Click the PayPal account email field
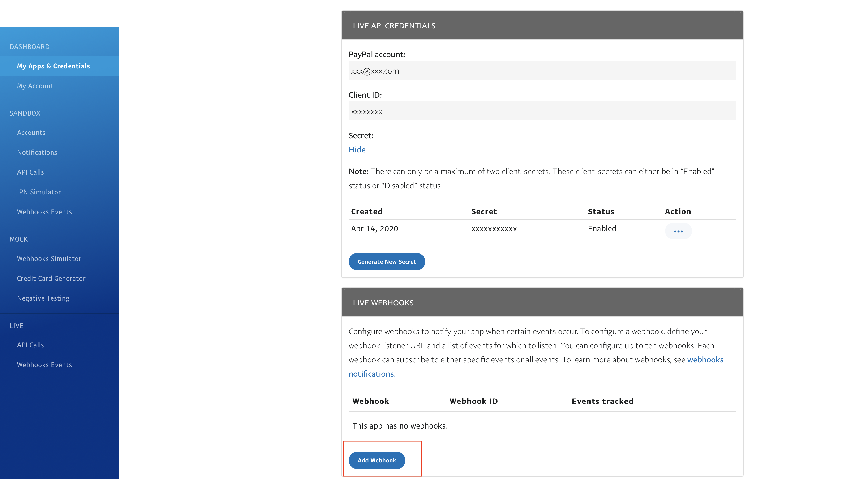The image size is (868, 479). (x=542, y=71)
